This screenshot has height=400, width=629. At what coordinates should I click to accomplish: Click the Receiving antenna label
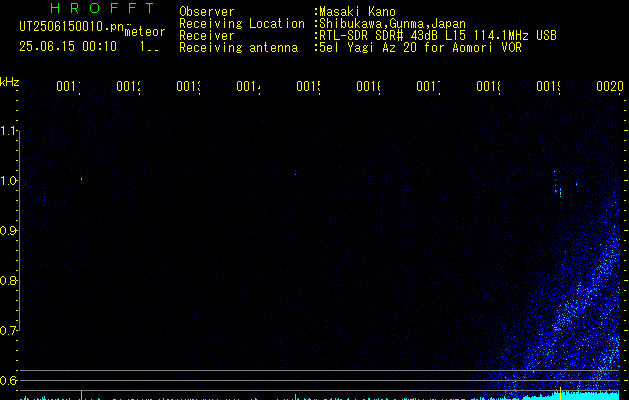(x=239, y=48)
